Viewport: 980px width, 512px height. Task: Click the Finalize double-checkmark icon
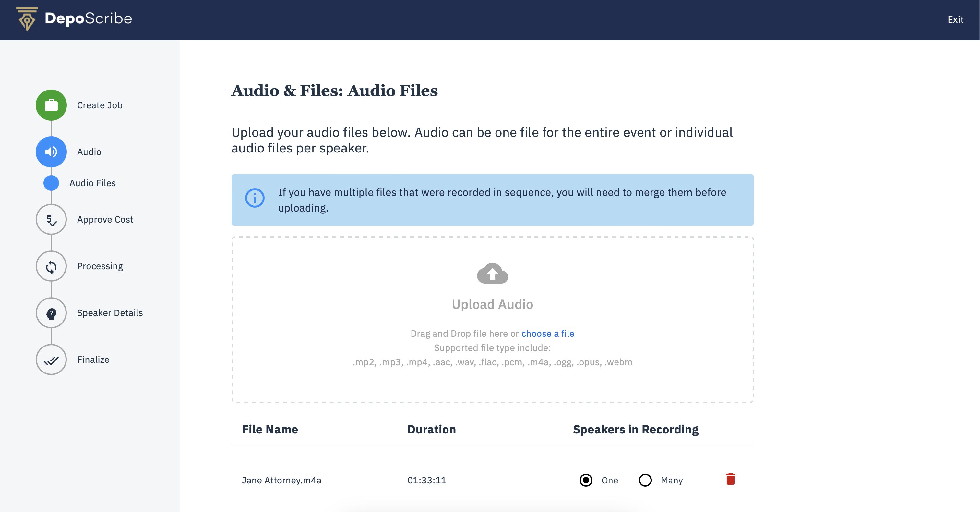51,360
